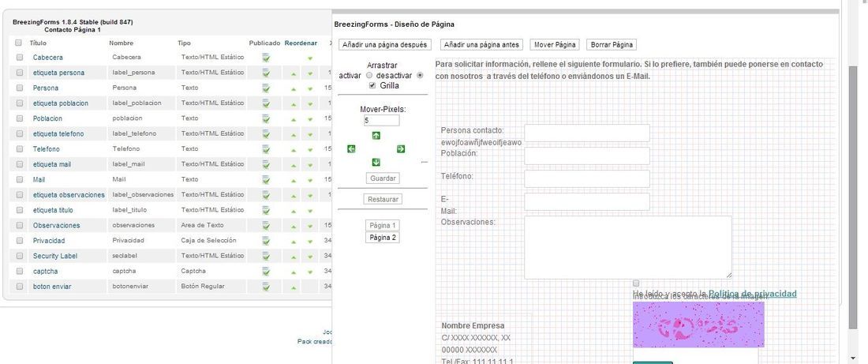868x364 pixels.
Task: Toggle published icon for Cabecera row
Action: tap(266, 57)
